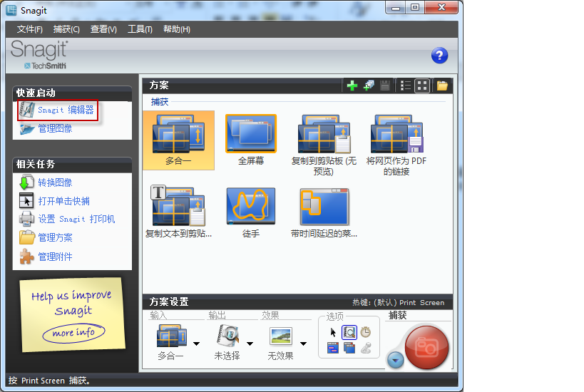Open the organize profiles folder icon
Viewport: 584px width, 392px height.
pyautogui.click(x=442, y=86)
